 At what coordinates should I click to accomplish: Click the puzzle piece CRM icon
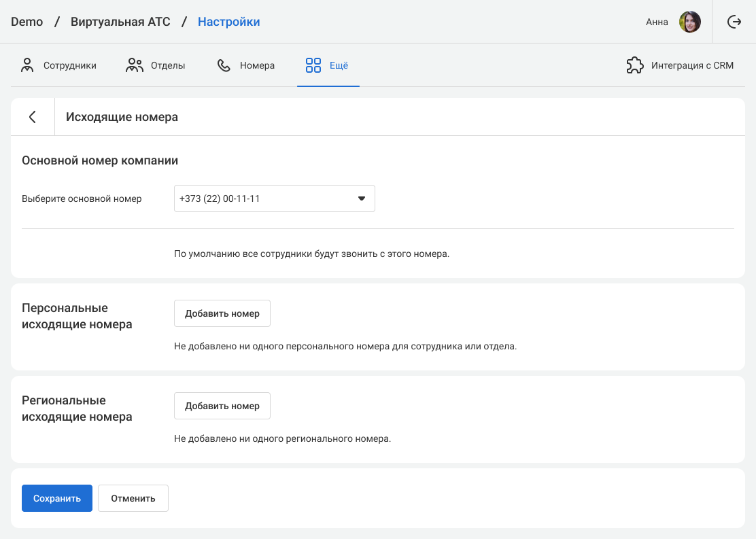635,65
